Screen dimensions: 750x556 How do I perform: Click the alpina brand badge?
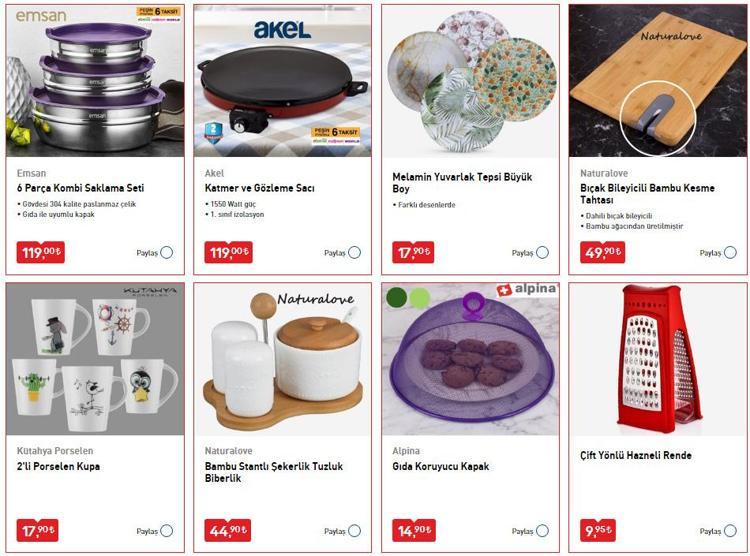click(x=527, y=289)
